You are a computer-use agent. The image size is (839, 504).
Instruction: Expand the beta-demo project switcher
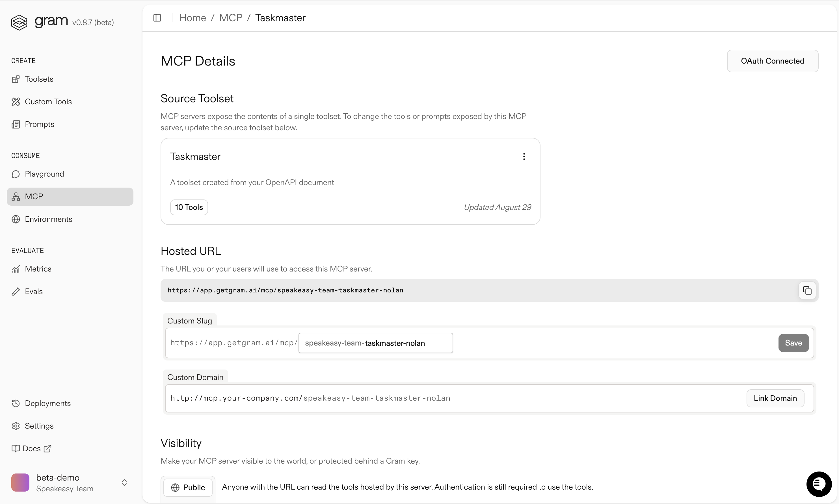click(x=124, y=483)
